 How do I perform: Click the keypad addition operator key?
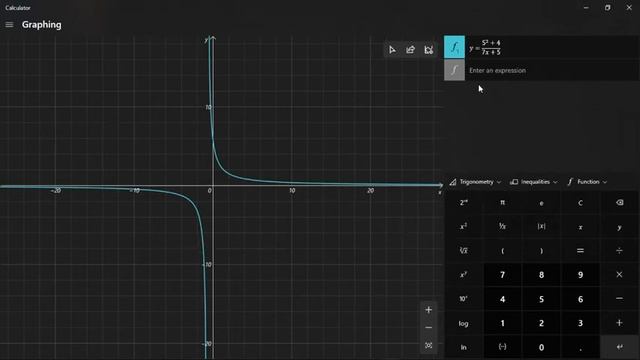tap(619, 323)
